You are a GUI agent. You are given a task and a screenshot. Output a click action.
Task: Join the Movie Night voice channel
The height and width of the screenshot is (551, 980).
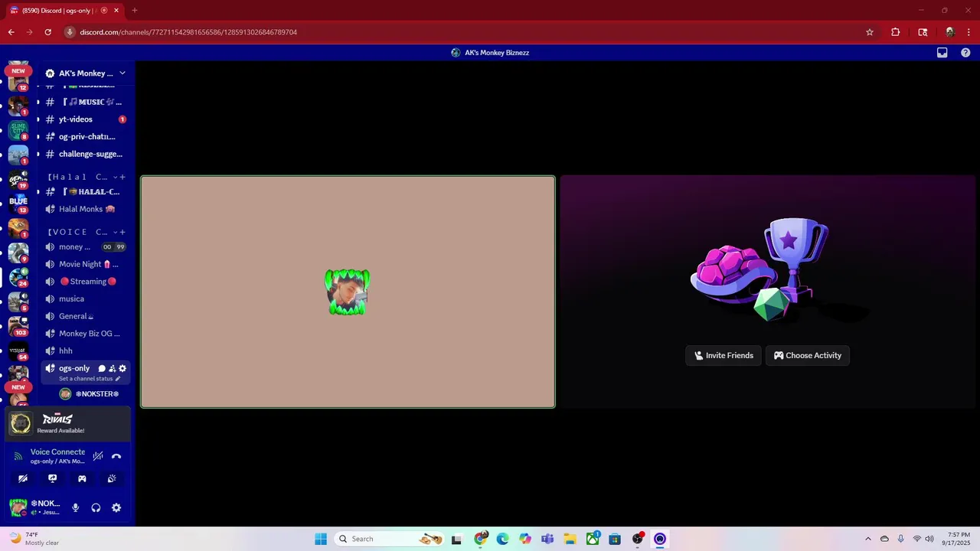pos(85,264)
